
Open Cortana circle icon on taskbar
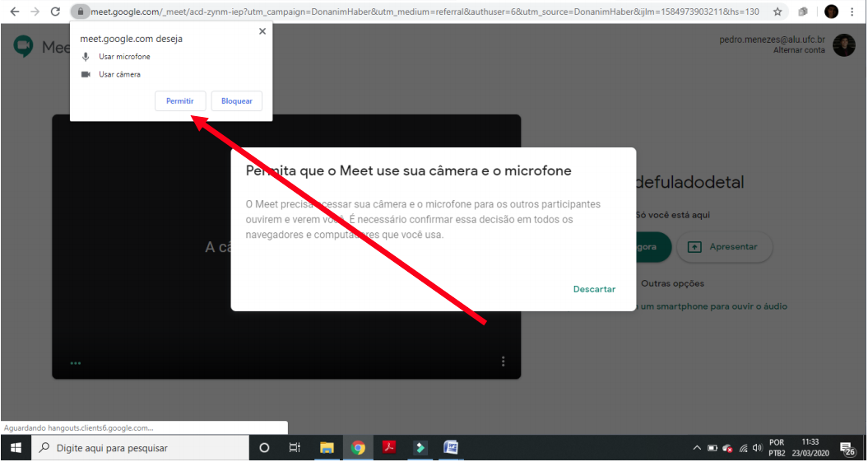coord(264,448)
